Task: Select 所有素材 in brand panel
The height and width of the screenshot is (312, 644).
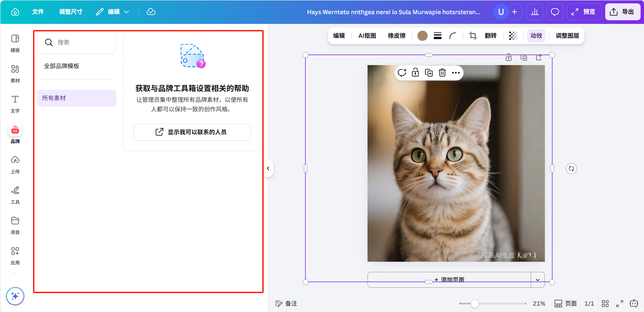Action: (77, 98)
